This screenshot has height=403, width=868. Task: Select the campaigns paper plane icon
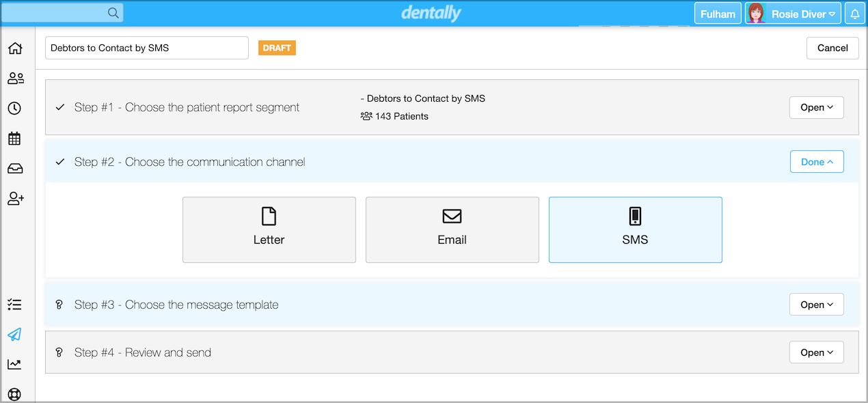(x=15, y=334)
